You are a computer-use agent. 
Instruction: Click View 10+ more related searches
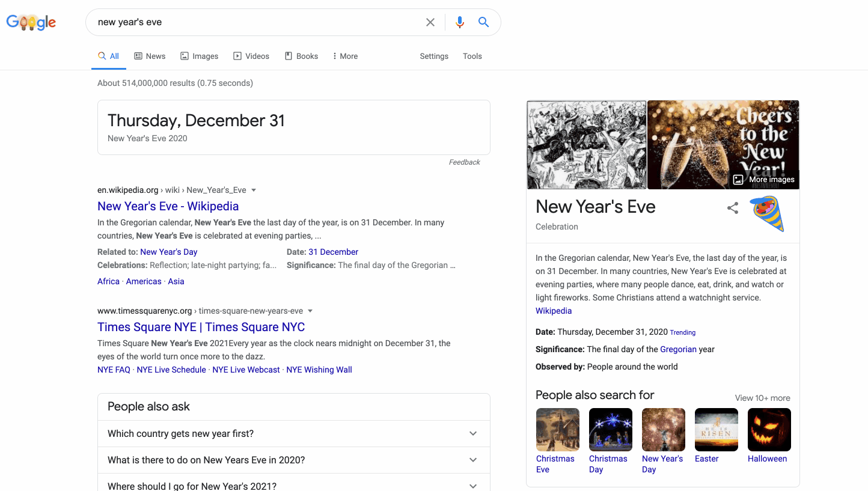coord(762,398)
